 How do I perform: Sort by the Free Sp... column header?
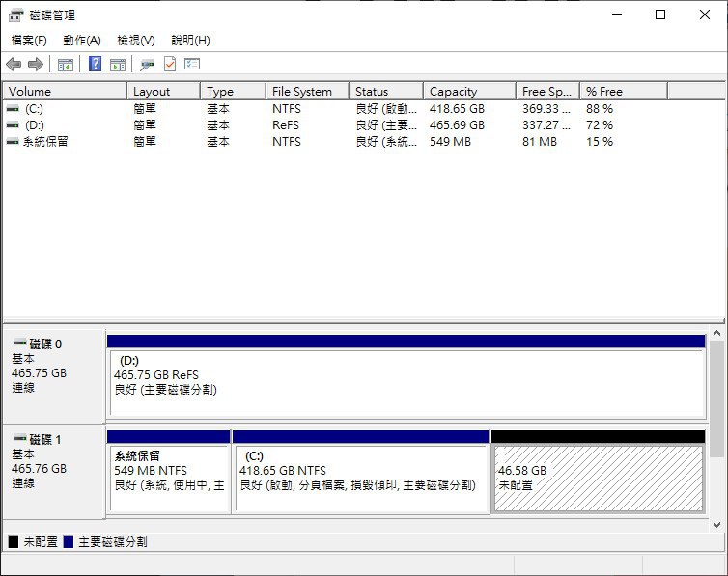pos(548,92)
